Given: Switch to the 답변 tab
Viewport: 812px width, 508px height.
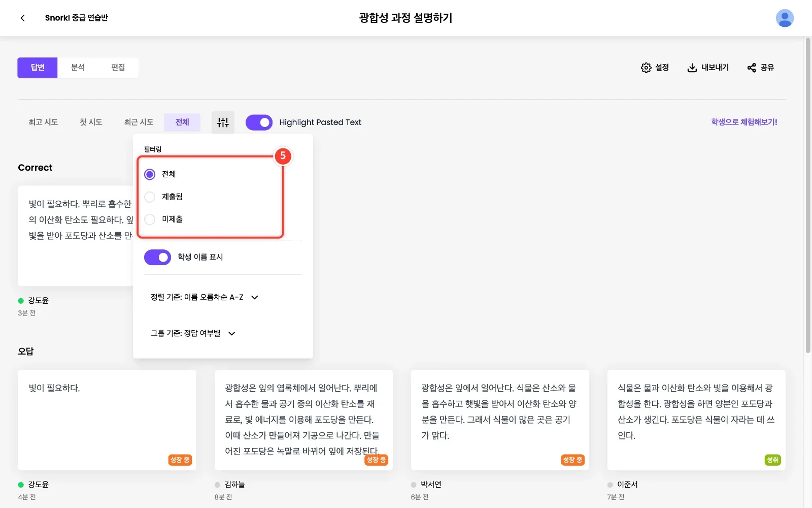Looking at the screenshot, I should click(x=38, y=68).
